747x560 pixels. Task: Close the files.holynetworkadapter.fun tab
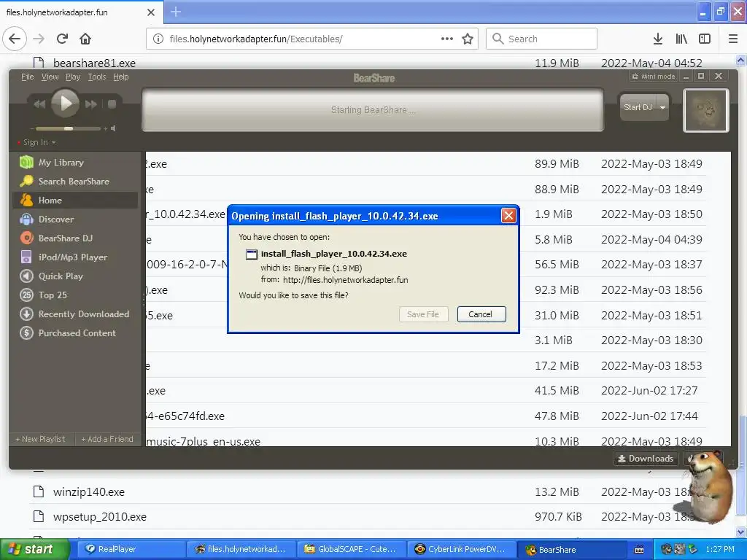[150, 12]
